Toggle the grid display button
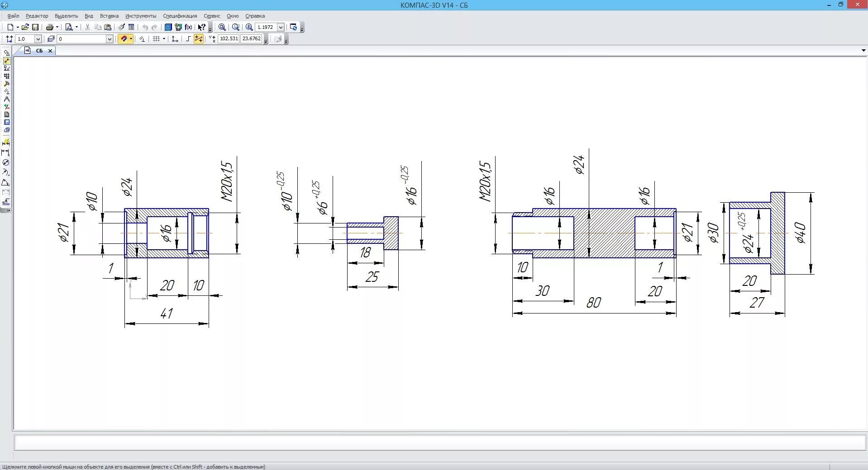 (x=156, y=39)
